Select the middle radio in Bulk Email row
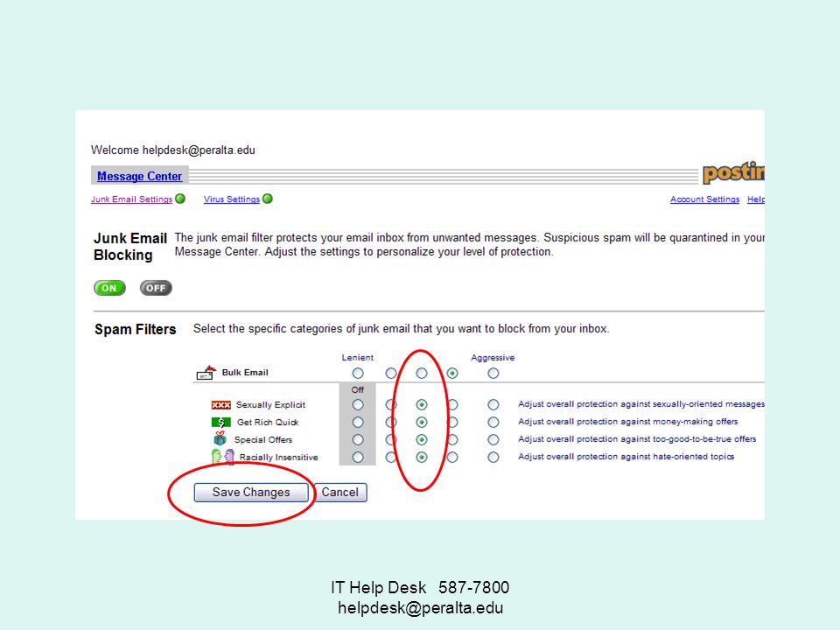840x630 pixels. pyautogui.click(x=422, y=373)
